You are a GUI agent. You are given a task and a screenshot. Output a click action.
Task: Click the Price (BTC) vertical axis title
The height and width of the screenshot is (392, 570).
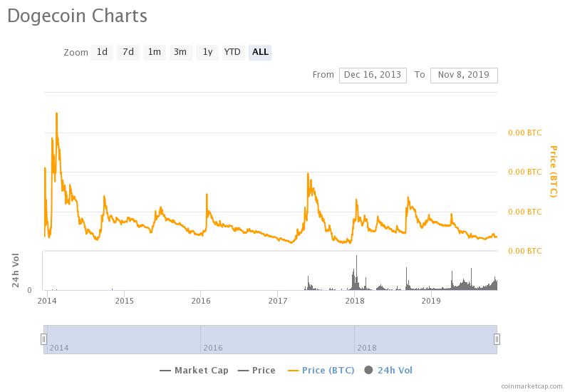pyautogui.click(x=554, y=172)
